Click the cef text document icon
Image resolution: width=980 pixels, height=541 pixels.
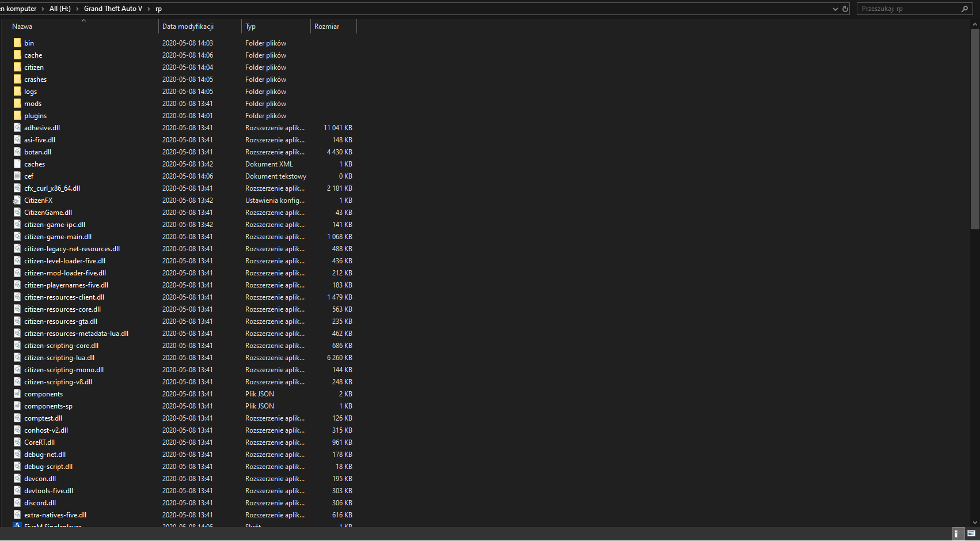click(17, 176)
